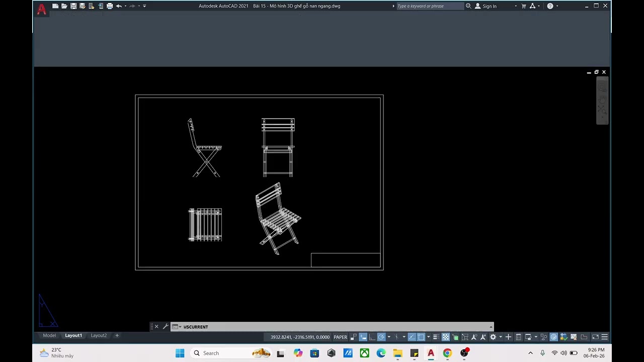Expand the Help dropdown arrow
Image resolution: width=644 pixels, height=362 pixels.
pyautogui.click(x=557, y=6)
